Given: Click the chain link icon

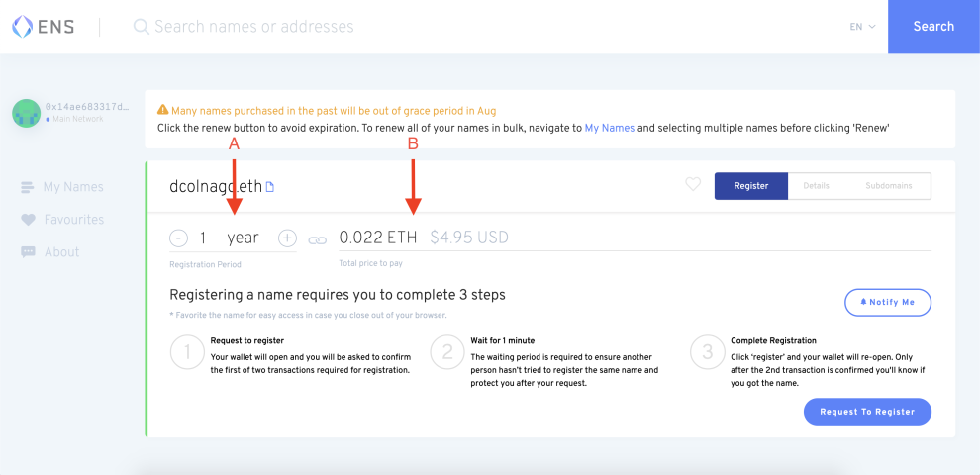Looking at the screenshot, I should point(318,239).
